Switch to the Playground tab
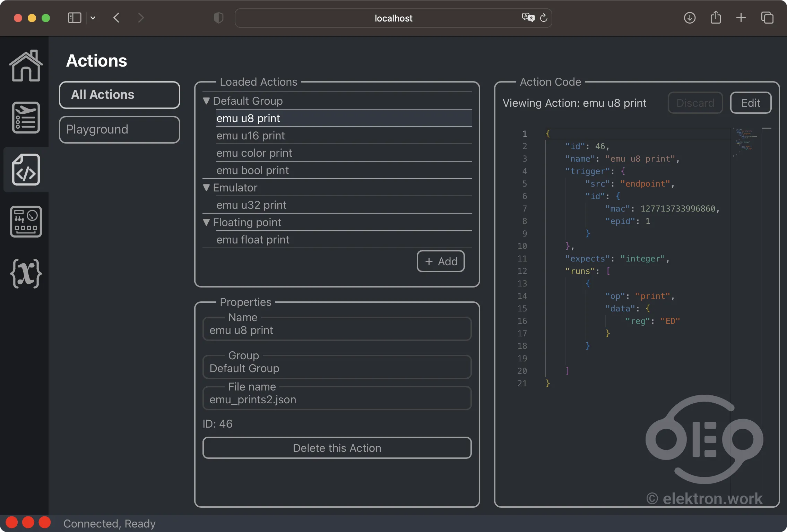787x532 pixels. coord(120,129)
